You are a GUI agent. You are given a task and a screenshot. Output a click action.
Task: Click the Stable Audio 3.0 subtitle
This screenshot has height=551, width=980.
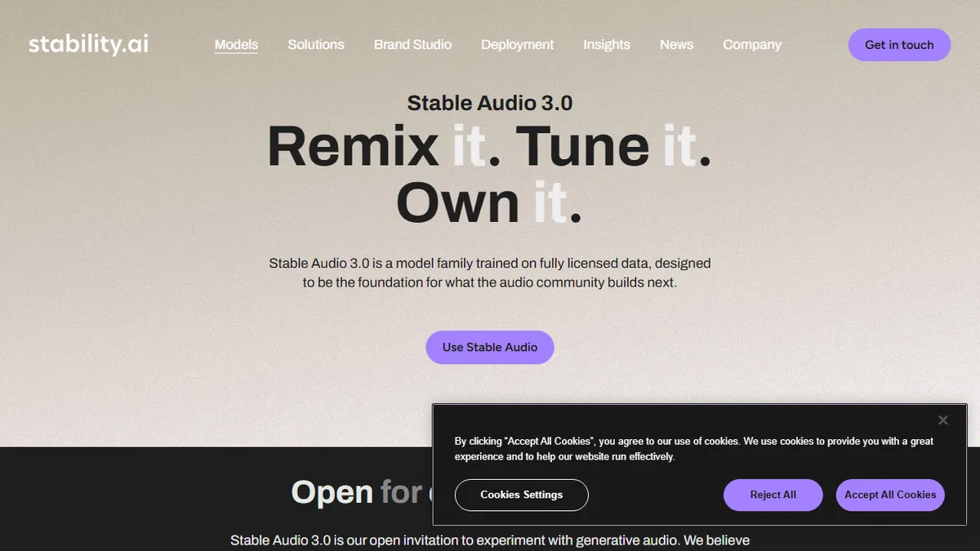490,103
